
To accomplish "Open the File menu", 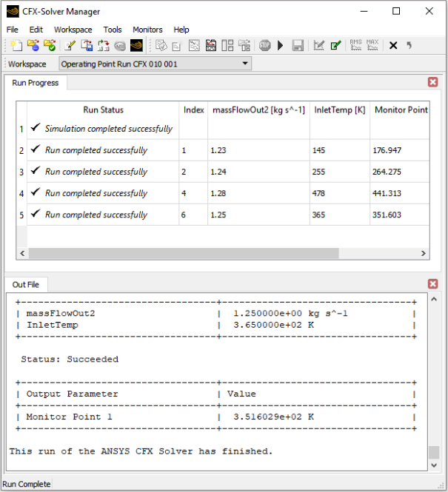I will 13,30.
